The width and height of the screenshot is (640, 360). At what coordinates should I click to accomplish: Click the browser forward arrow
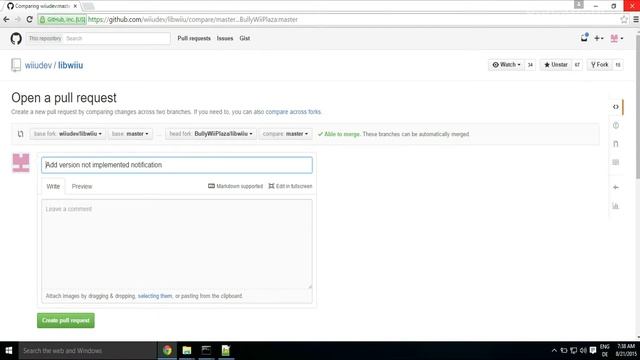18,19
